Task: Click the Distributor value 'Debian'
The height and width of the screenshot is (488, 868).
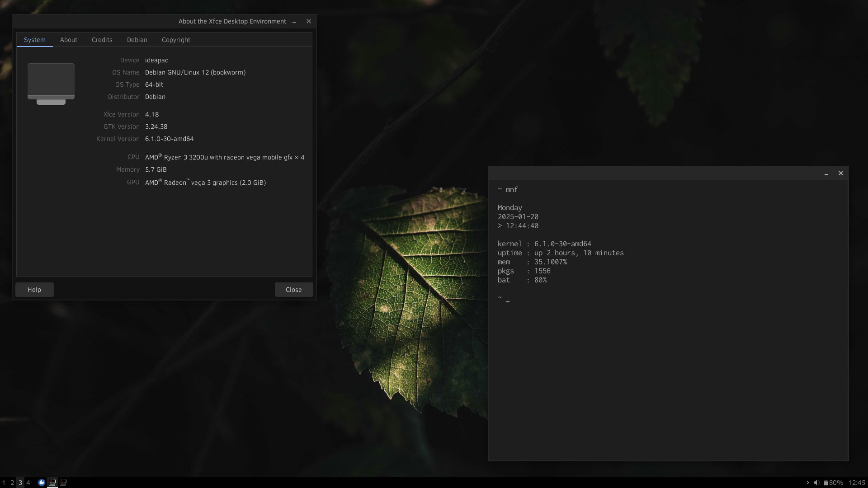Action: (x=155, y=97)
